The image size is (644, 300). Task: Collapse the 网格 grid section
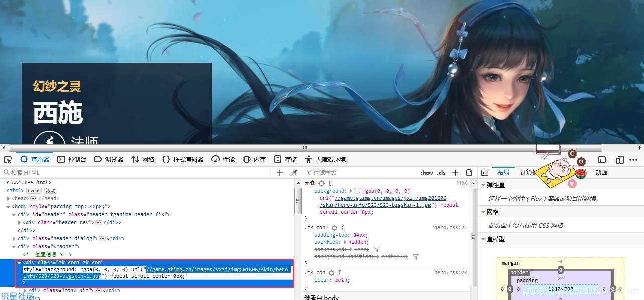pyautogui.click(x=483, y=212)
